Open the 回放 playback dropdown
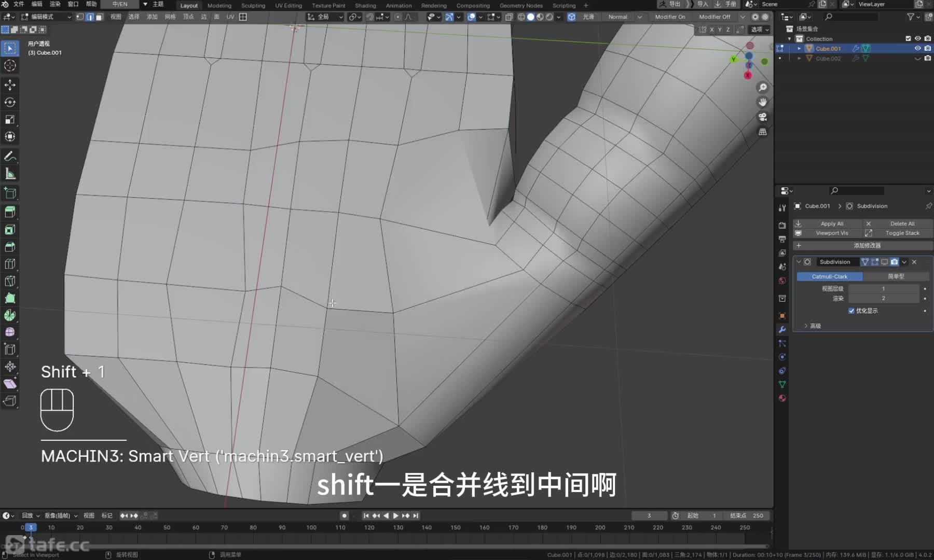 tap(31, 515)
